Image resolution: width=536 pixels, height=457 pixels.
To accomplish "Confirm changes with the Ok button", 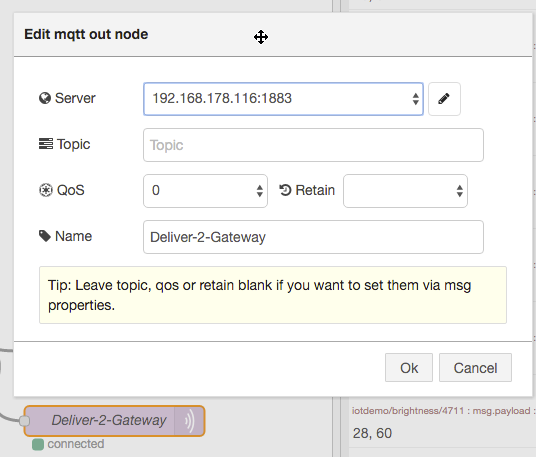I will coord(409,368).
